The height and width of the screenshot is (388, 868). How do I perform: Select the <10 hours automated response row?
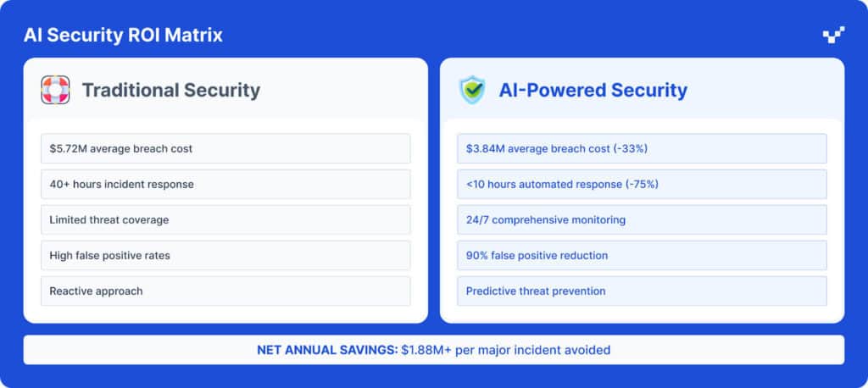pos(642,184)
